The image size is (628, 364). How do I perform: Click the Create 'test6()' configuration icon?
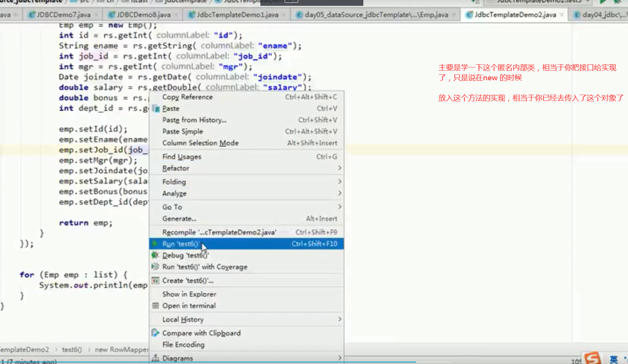(x=155, y=281)
